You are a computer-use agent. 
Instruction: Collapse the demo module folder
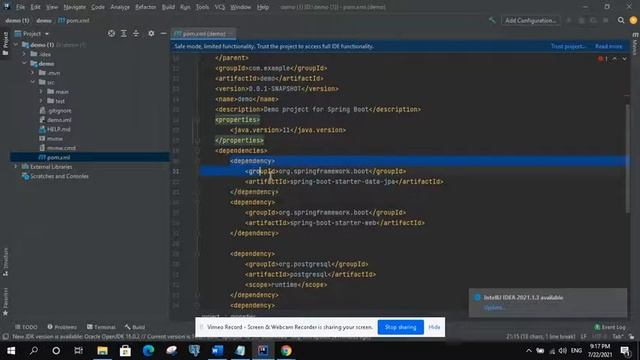(24, 63)
